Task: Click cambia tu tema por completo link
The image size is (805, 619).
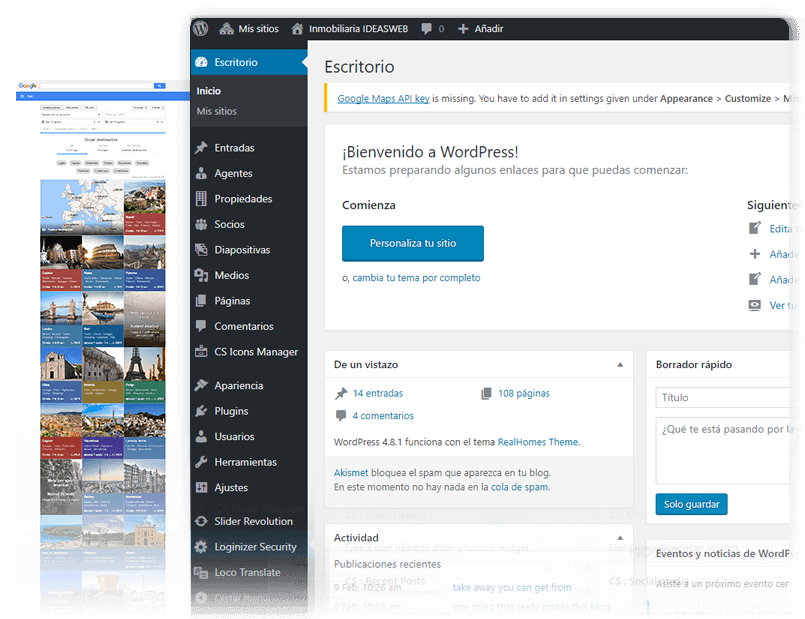Action: (416, 278)
